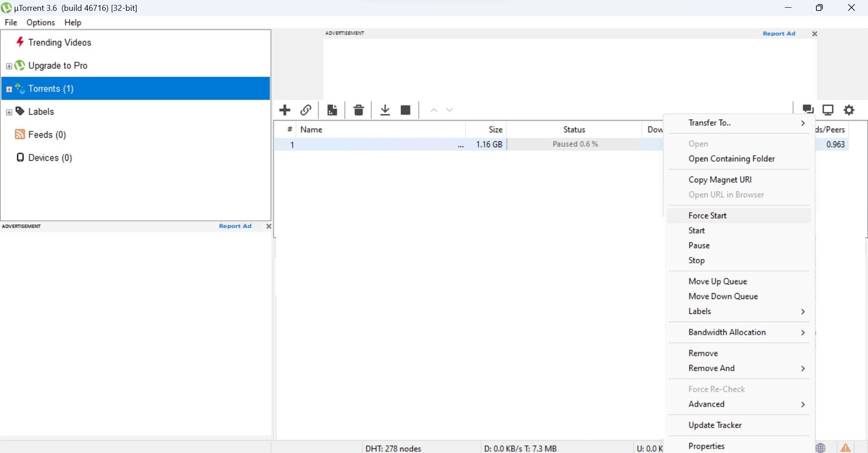Choose Move Down Queue
Viewport: 868px width, 453px height.
739,296
